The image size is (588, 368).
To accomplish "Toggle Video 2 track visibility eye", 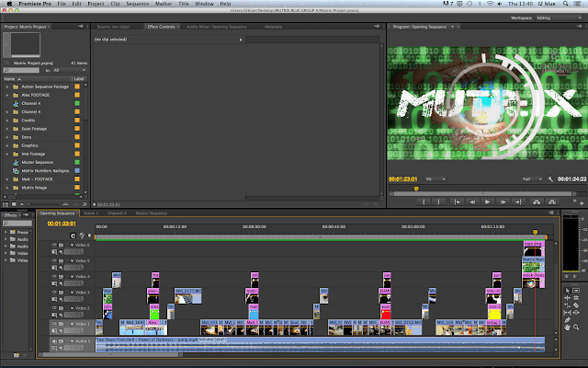I will pyautogui.click(x=54, y=308).
